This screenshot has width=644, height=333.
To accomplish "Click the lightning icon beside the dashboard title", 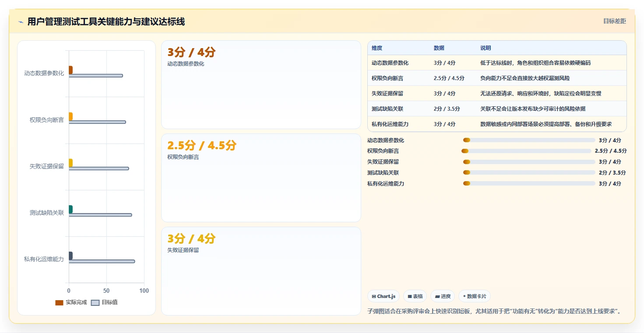I will tap(21, 22).
